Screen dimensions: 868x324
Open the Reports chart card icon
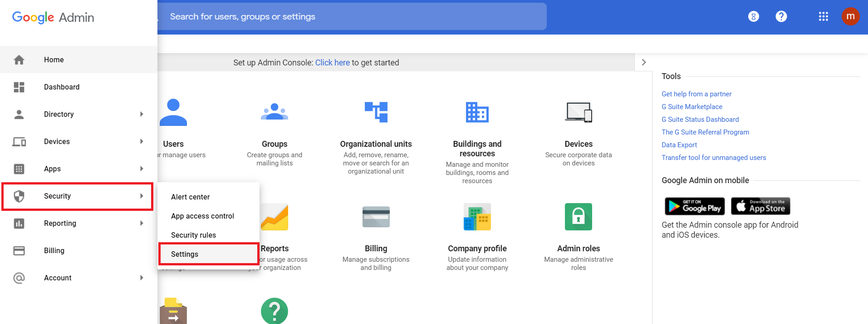(275, 217)
